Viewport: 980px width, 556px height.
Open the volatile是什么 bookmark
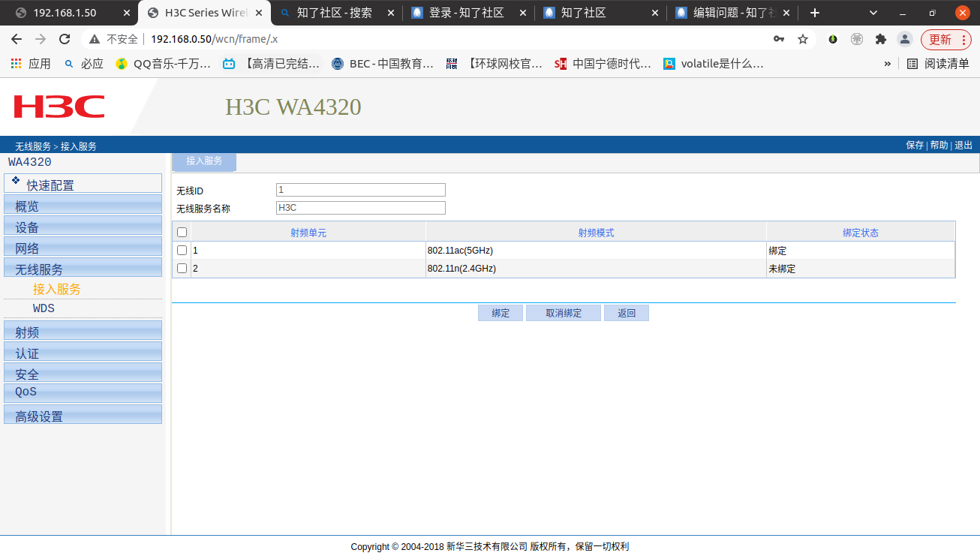click(x=713, y=64)
